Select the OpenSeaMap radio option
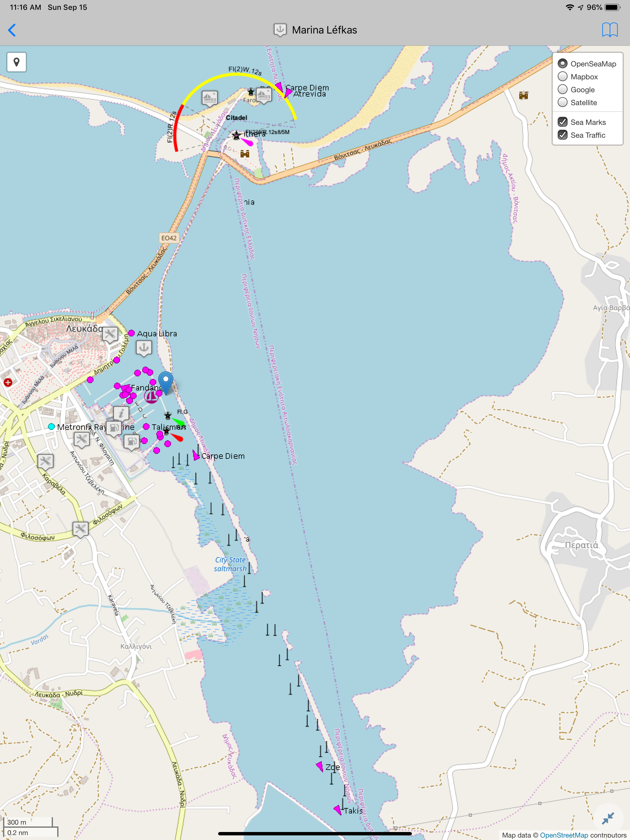This screenshot has height=840, width=630. point(562,63)
